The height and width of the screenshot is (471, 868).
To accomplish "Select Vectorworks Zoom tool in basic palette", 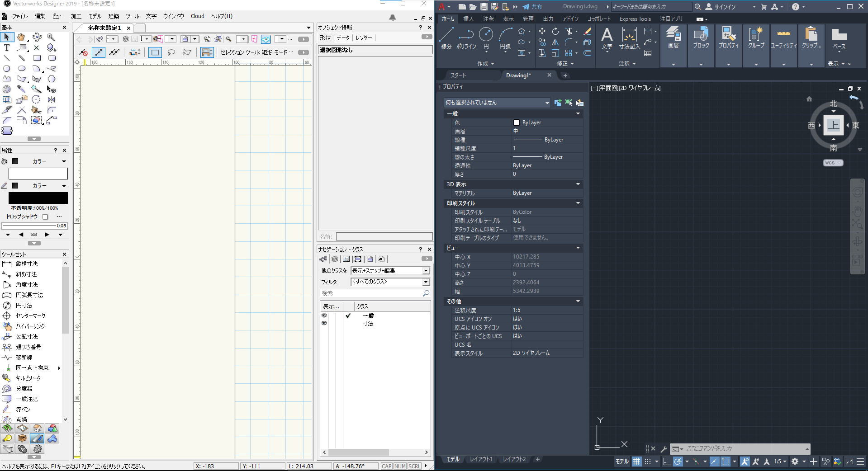I will pos(51,37).
